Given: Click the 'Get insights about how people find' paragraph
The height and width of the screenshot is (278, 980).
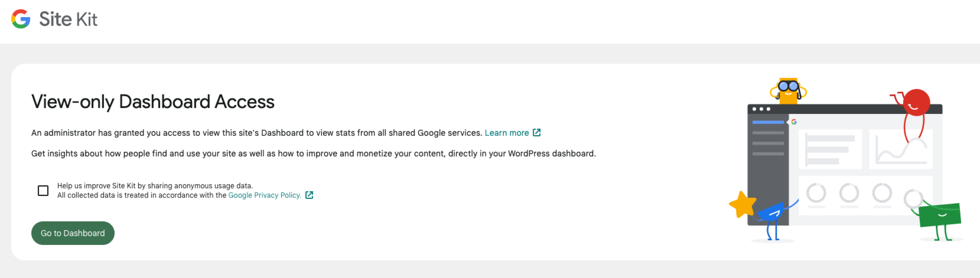Looking at the screenshot, I should click(x=313, y=153).
